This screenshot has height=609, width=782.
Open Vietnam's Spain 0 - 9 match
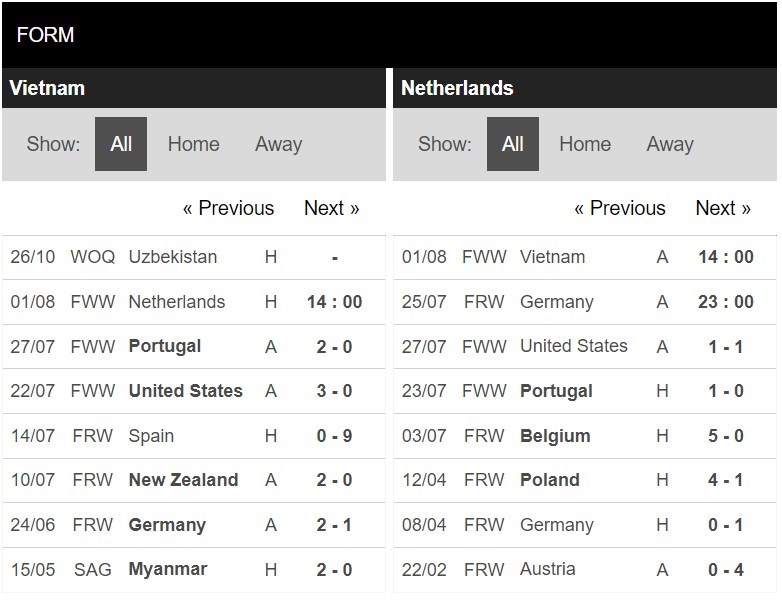(x=194, y=436)
